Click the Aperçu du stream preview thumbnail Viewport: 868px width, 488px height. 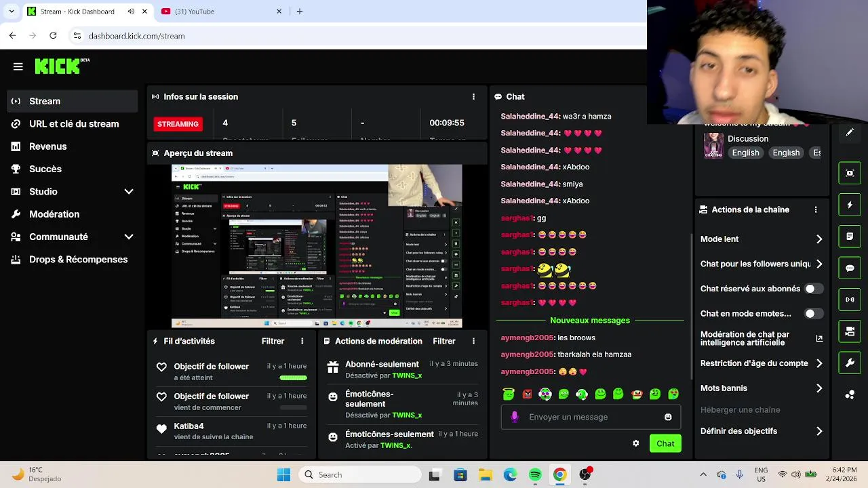click(317, 246)
